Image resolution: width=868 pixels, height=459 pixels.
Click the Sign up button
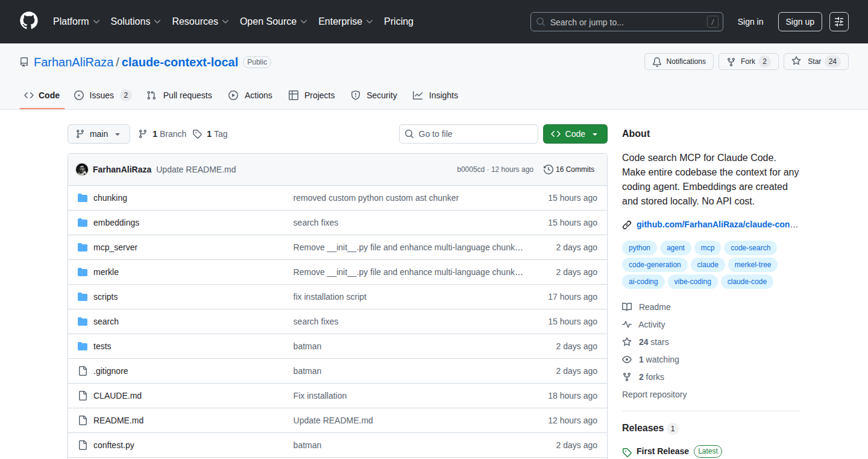click(800, 22)
